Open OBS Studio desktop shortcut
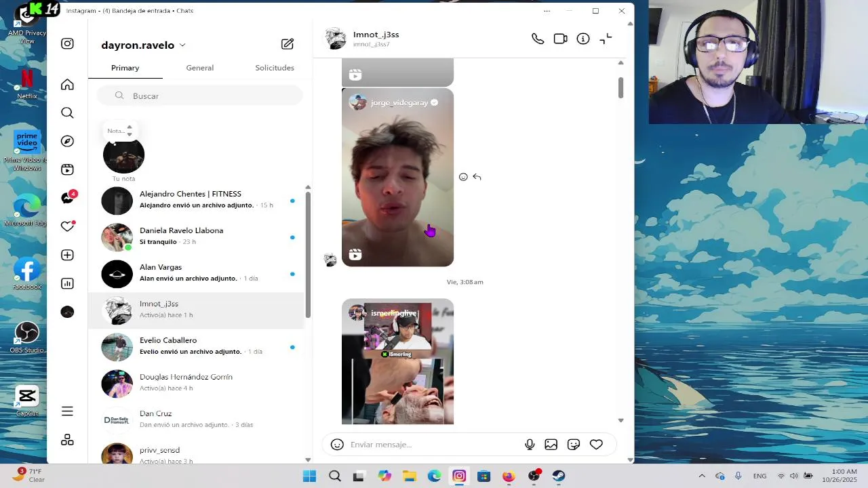Screen dimensions: 868x488 click(x=26, y=337)
